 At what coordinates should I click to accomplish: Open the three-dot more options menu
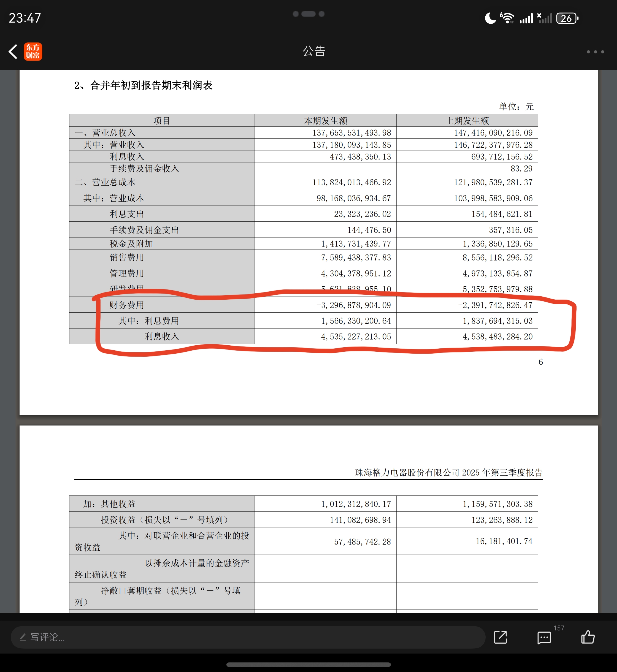tap(595, 52)
